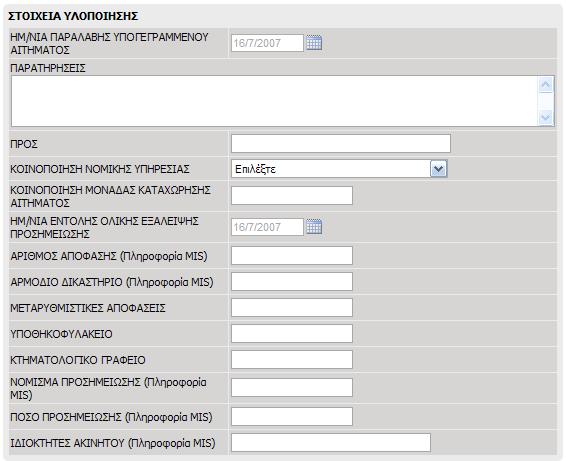Click the receipt date field showing 16/7/2007

pos(267,43)
